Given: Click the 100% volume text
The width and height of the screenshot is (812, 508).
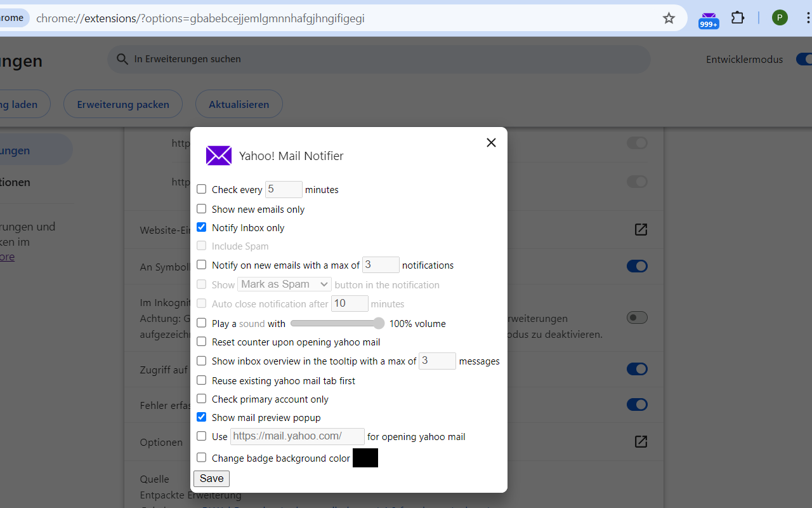Looking at the screenshot, I should (x=417, y=324).
